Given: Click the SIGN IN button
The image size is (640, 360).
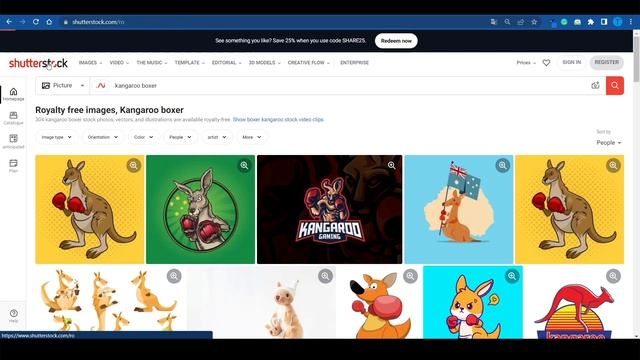Looking at the screenshot, I should click(571, 62).
